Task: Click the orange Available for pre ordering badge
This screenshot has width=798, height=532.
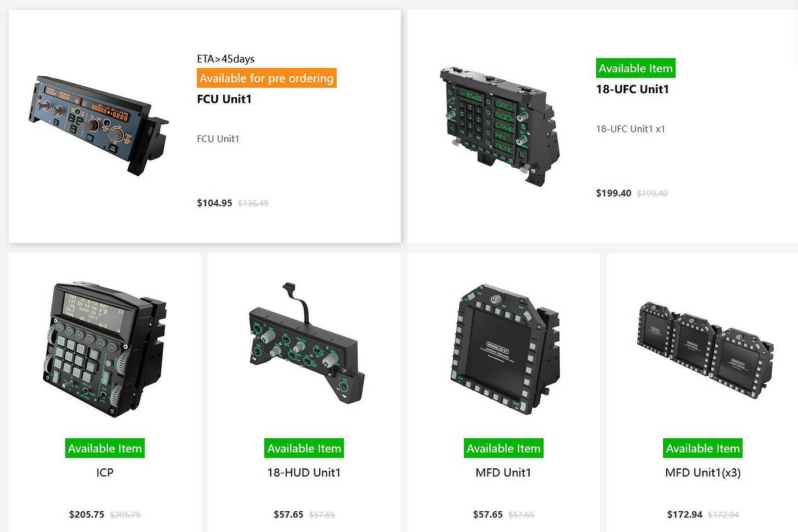Action: coord(267,78)
